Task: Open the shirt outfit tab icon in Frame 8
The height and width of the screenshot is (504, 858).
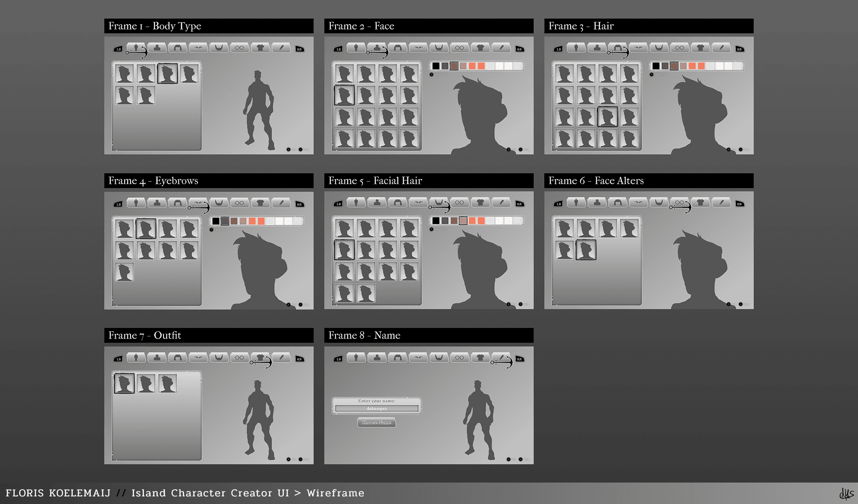Action: point(480,357)
